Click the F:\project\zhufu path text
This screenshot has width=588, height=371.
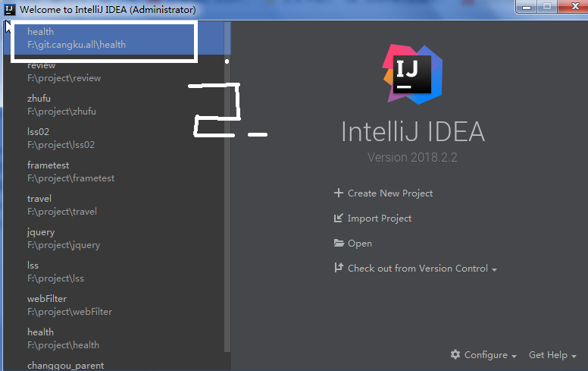click(61, 112)
